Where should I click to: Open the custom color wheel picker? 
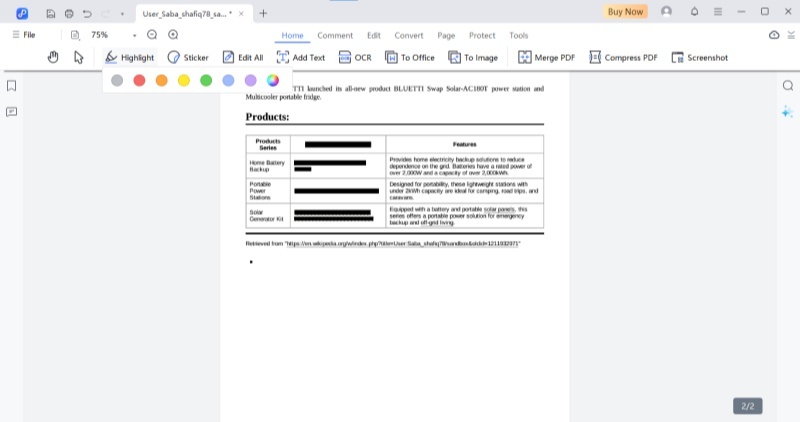[273, 80]
